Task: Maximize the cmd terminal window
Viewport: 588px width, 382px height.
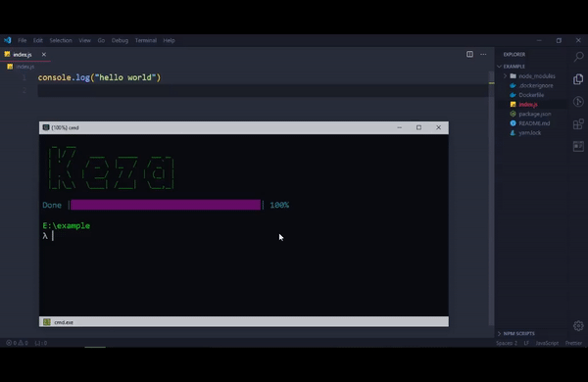Action: click(x=418, y=127)
